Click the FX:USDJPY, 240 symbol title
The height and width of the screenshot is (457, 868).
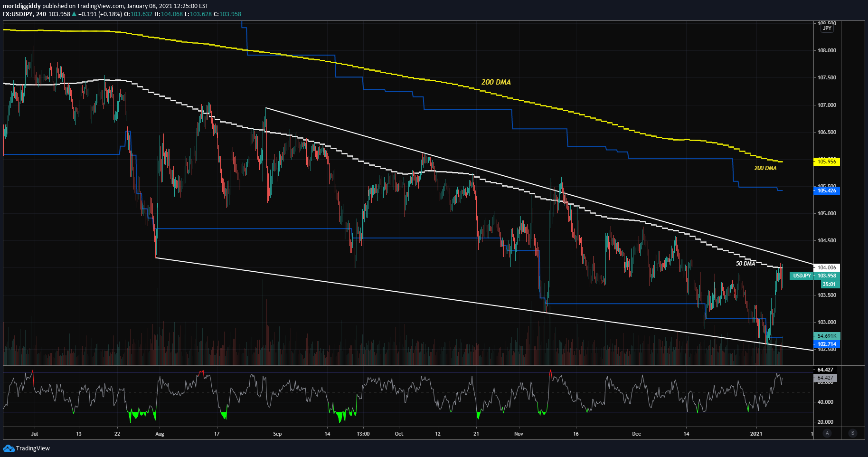click(24, 14)
